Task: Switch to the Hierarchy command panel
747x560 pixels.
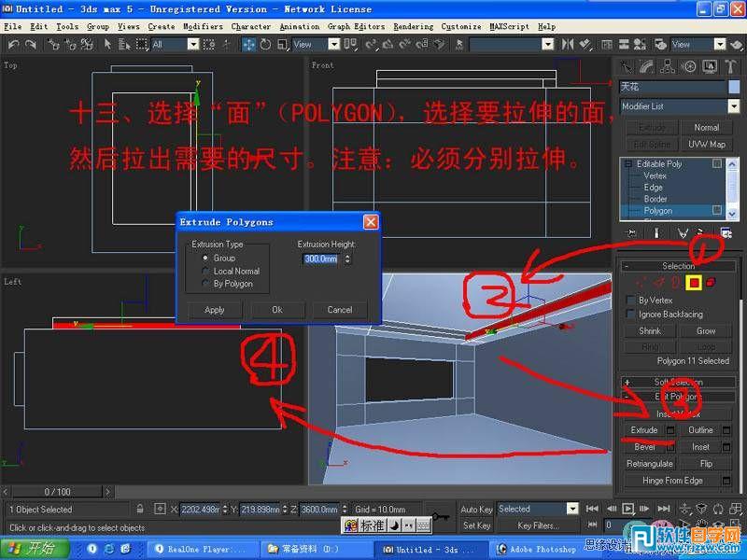Action: pos(668,66)
